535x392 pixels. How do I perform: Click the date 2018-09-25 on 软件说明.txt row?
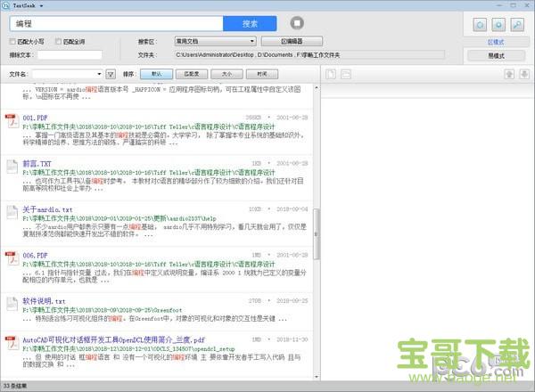coord(292,300)
